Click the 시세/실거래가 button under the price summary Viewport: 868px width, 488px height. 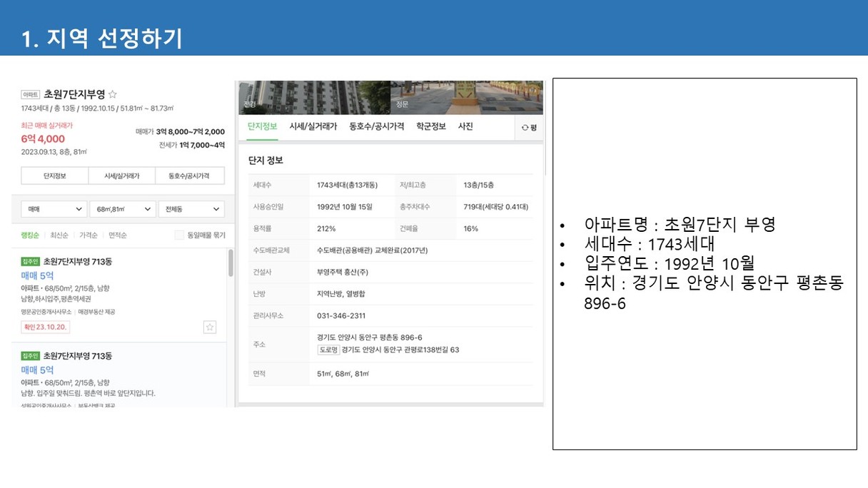coord(121,176)
